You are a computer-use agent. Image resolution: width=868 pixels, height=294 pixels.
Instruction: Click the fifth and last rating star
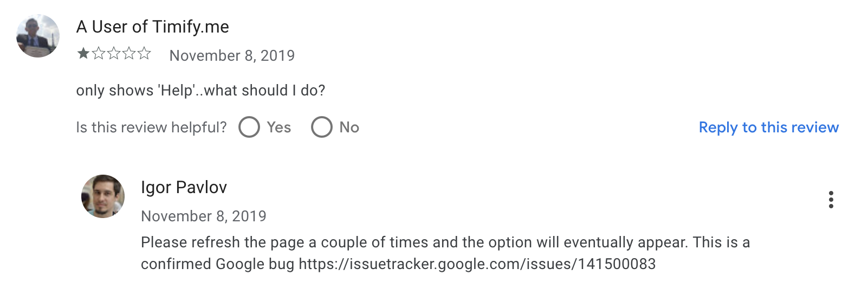(144, 54)
